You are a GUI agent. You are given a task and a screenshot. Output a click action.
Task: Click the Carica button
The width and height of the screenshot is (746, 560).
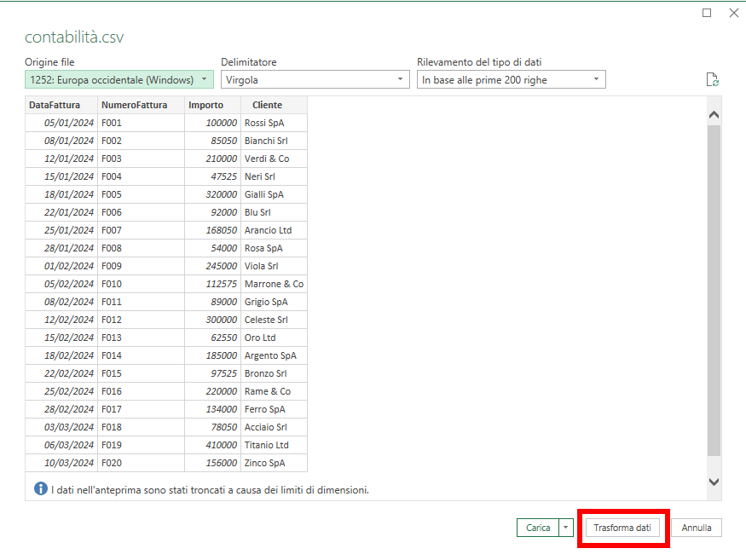540,528
